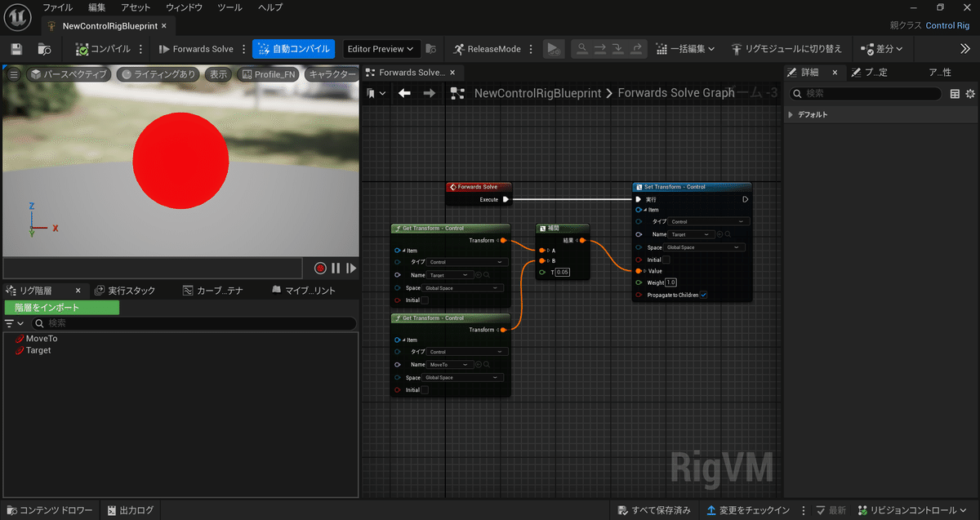Switch to カーブ...テナ curve container tab
Viewport: 980px width, 520px height.
tap(212, 291)
